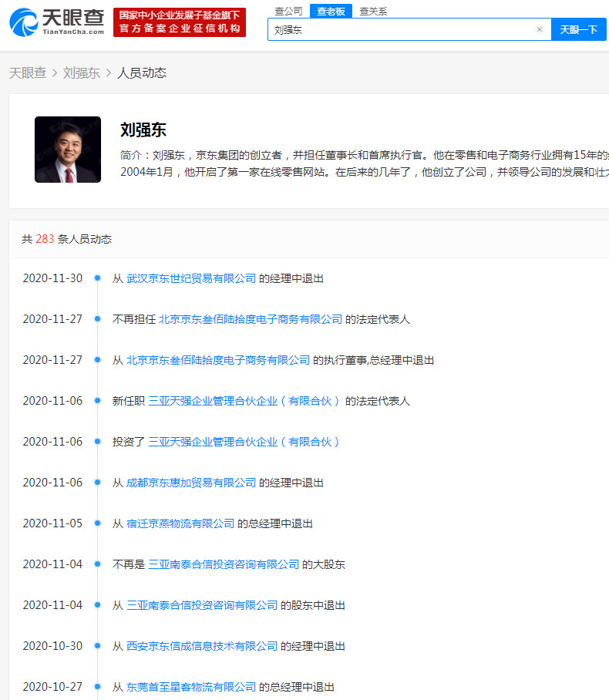The width and height of the screenshot is (609, 700).
Task: Click the 人员动态 breadcrumb text
Action: (142, 72)
